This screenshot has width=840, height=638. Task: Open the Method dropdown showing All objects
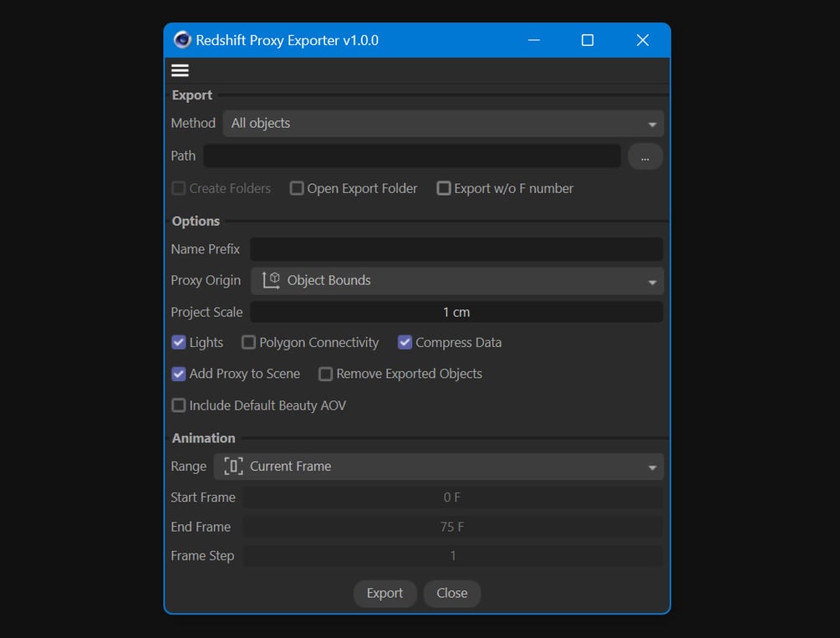coord(443,123)
